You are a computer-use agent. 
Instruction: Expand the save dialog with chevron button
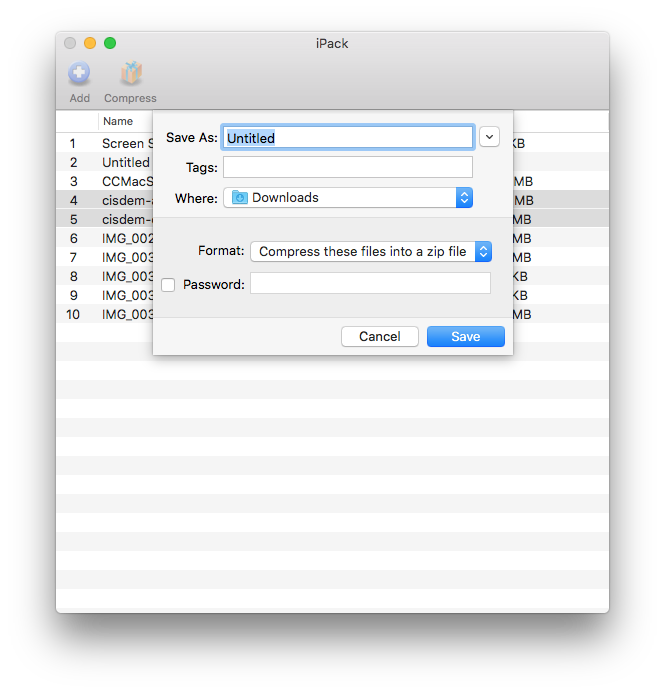[x=489, y=137]
